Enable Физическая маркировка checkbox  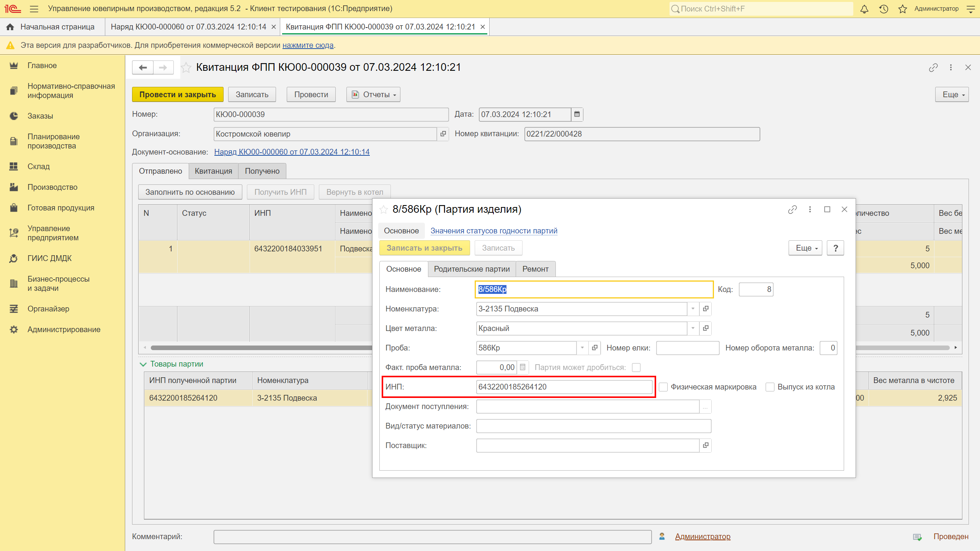[x=663, y=387]
